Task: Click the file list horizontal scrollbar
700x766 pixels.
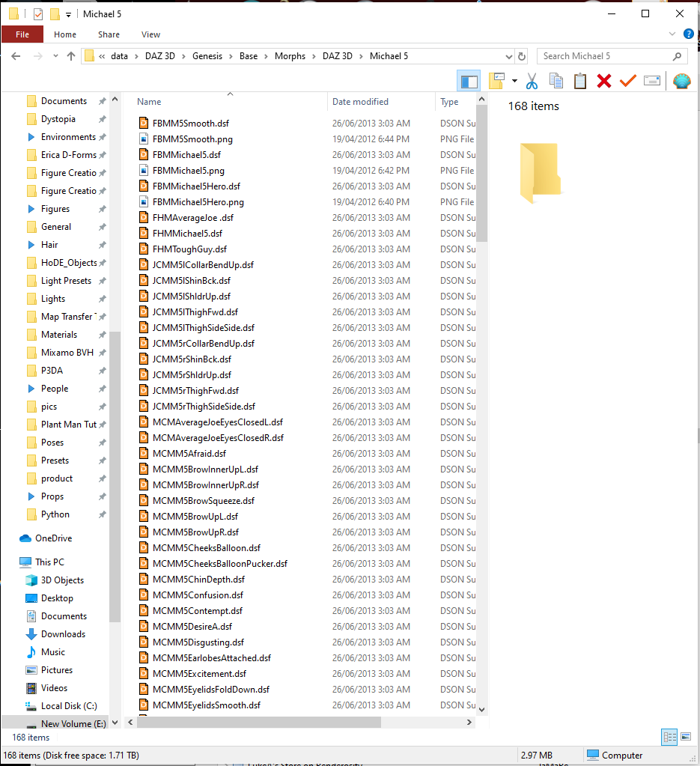Action: (259, 722)
